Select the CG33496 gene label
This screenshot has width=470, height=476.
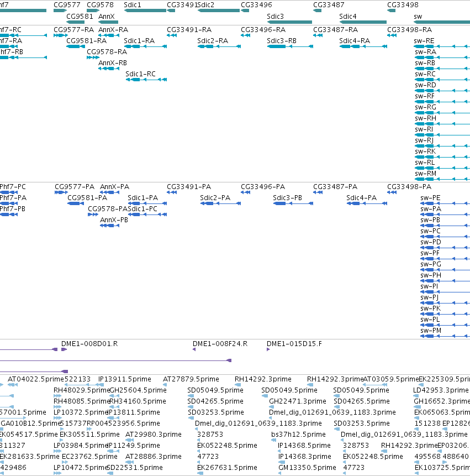click(256, 5)
